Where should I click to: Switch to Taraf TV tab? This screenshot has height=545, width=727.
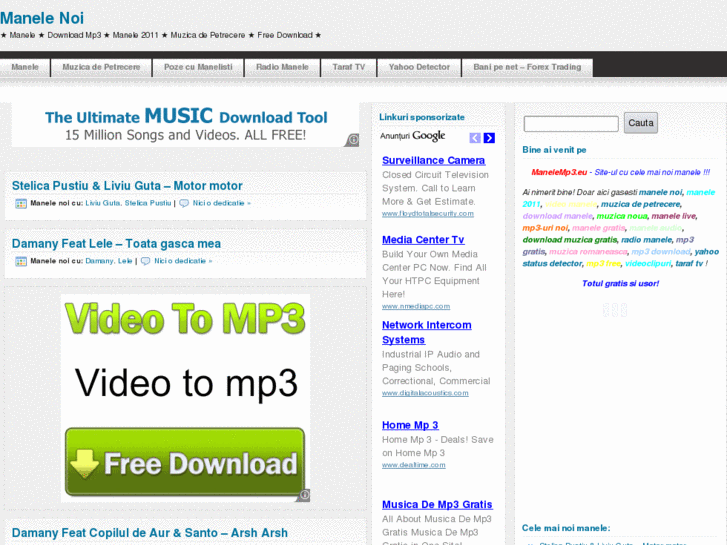click(x=349, y=67)
